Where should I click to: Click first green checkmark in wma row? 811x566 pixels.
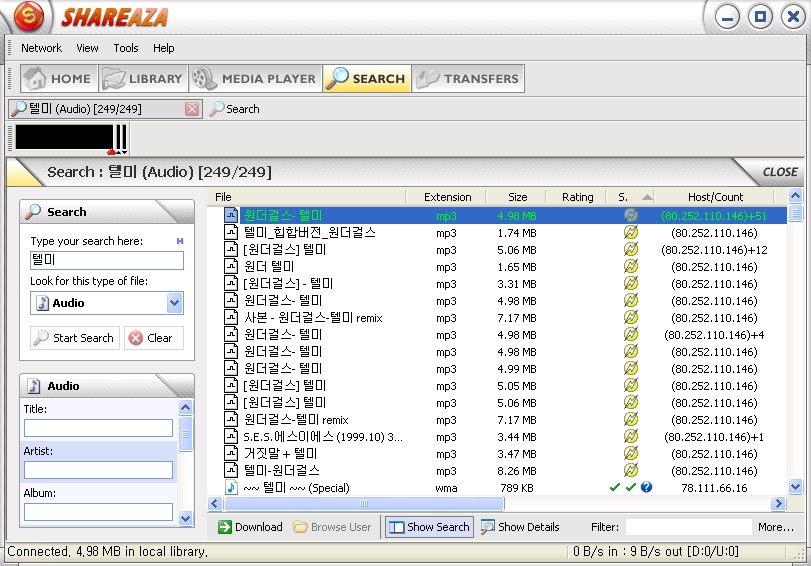click(x=614, y=487)
